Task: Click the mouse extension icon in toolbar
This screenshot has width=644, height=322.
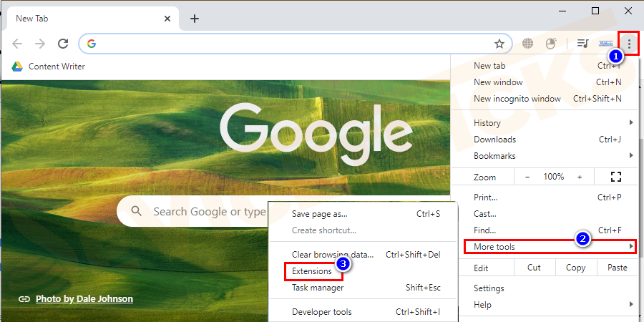Action: tap(550, 44)
